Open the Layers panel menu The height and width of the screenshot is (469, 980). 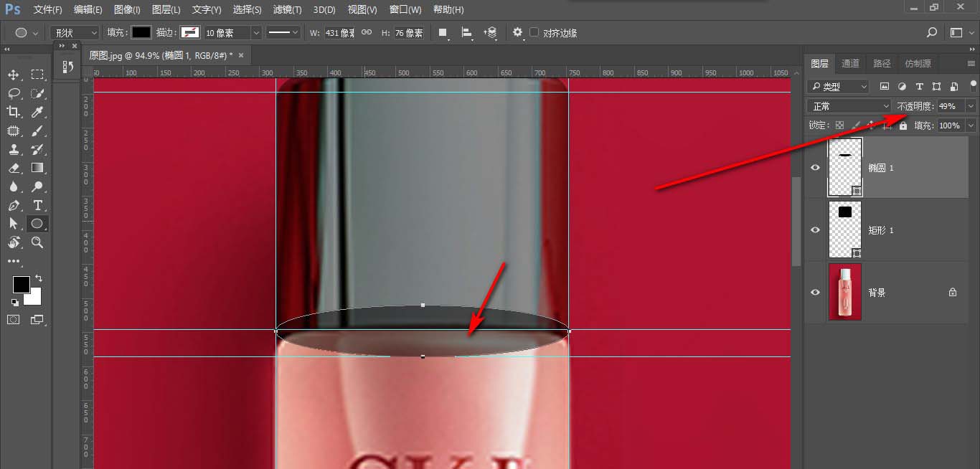pyautogui.click(x=971, y=63)
